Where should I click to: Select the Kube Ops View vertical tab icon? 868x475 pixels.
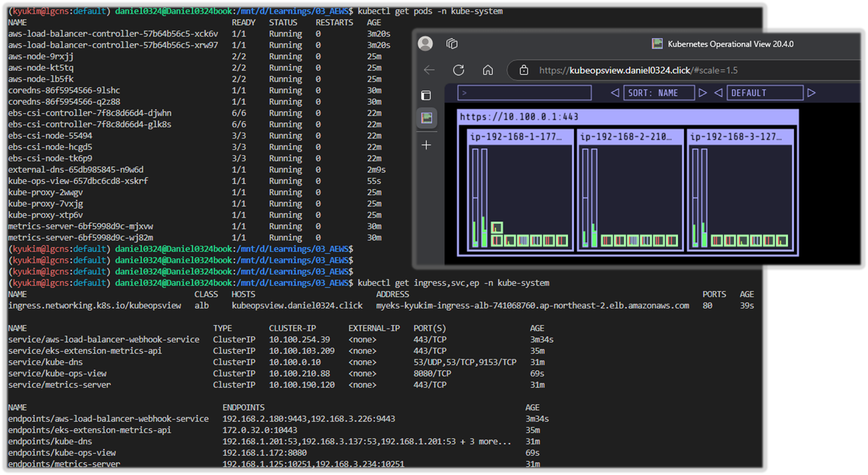[x=426, y=118]
